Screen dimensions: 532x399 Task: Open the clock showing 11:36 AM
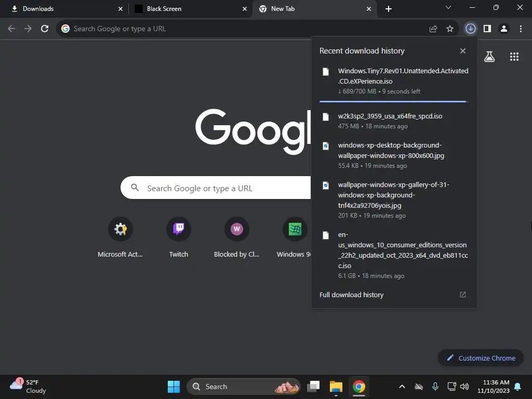pyautogui.click(x=494, y=387)
